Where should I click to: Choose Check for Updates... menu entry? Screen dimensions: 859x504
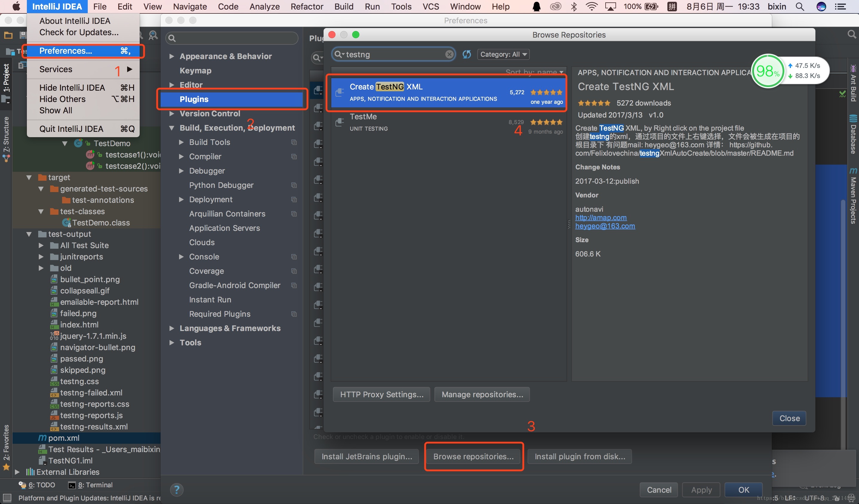83,32
